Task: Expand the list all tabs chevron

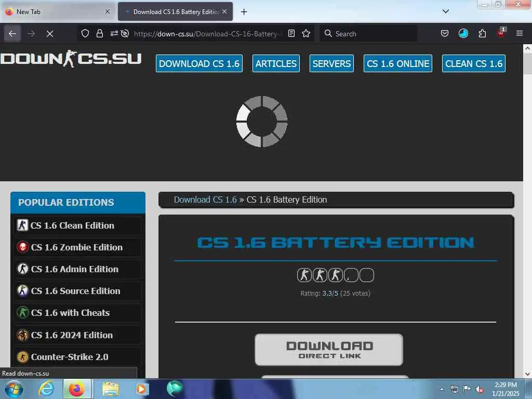Action: (x=446, y=11)
